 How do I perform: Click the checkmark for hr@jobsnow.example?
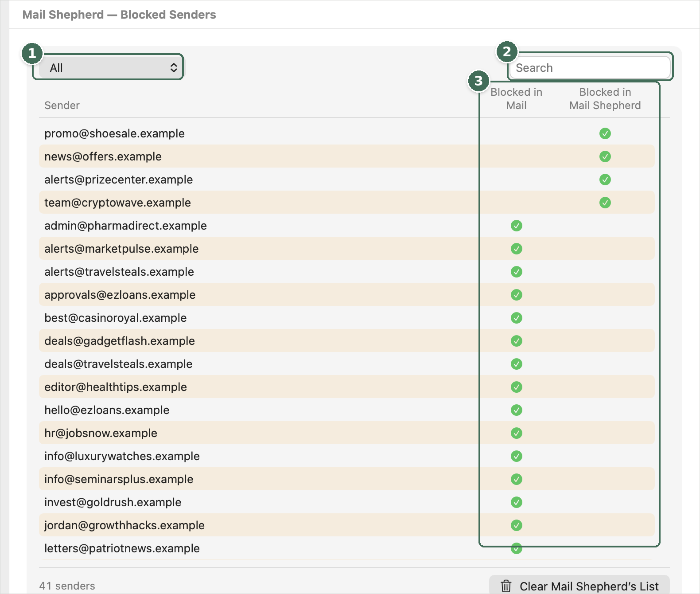coord(517,433)
